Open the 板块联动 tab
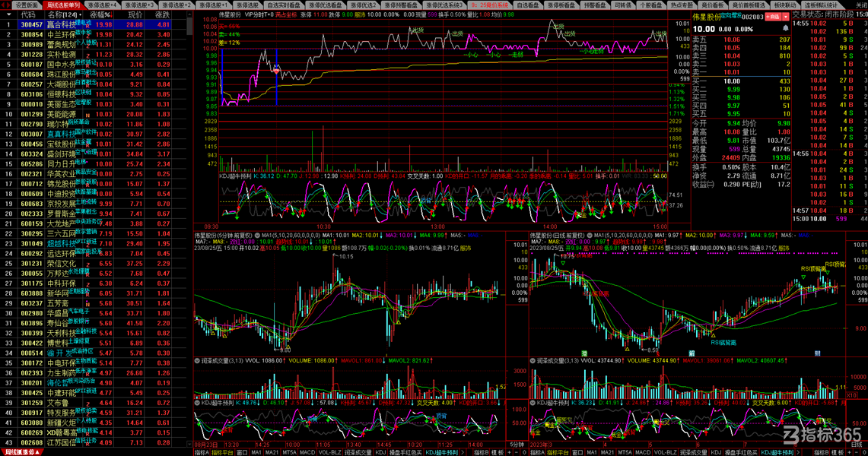 coord(784,5)
